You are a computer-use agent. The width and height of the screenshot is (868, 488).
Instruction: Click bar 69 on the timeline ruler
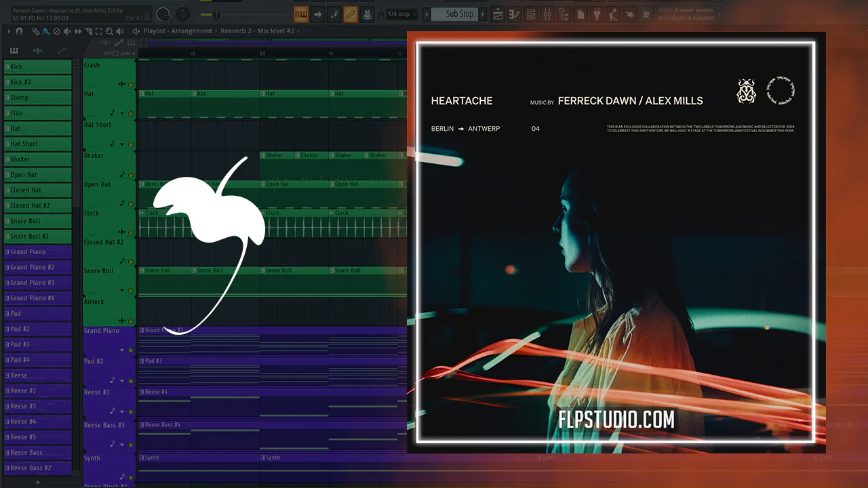(x=262, y=54)
